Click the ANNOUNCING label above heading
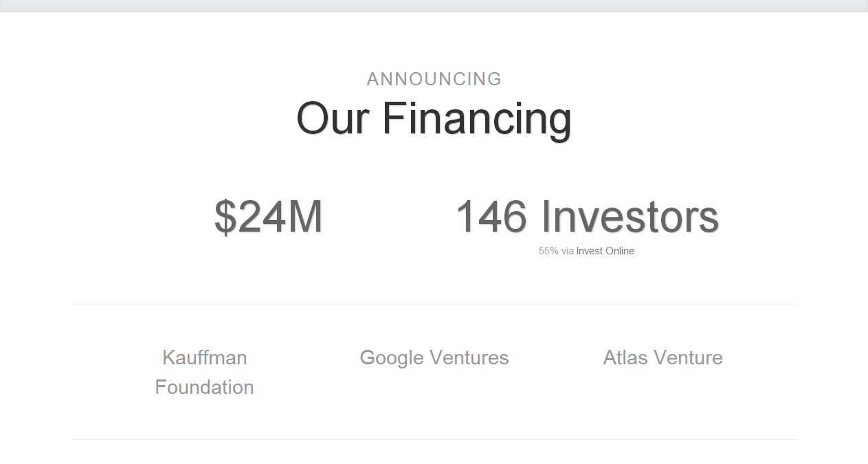Viewport: 868px width, 464px height. point(434,79)
